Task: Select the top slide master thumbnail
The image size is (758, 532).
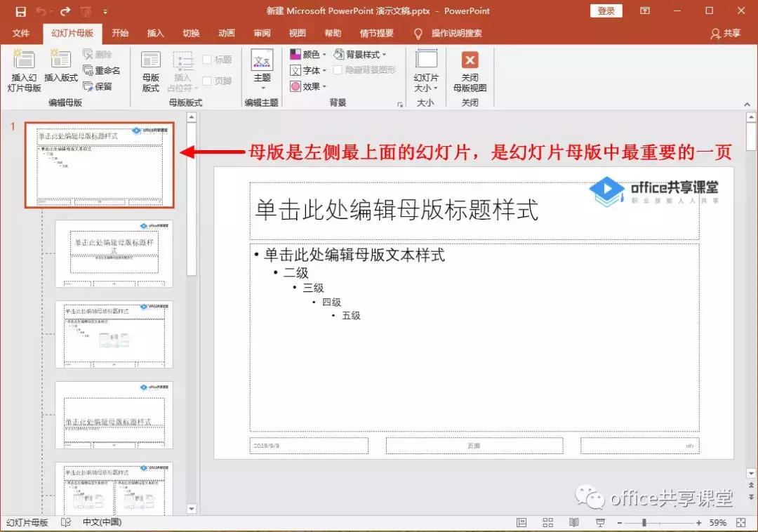Action: coord(100,165)
